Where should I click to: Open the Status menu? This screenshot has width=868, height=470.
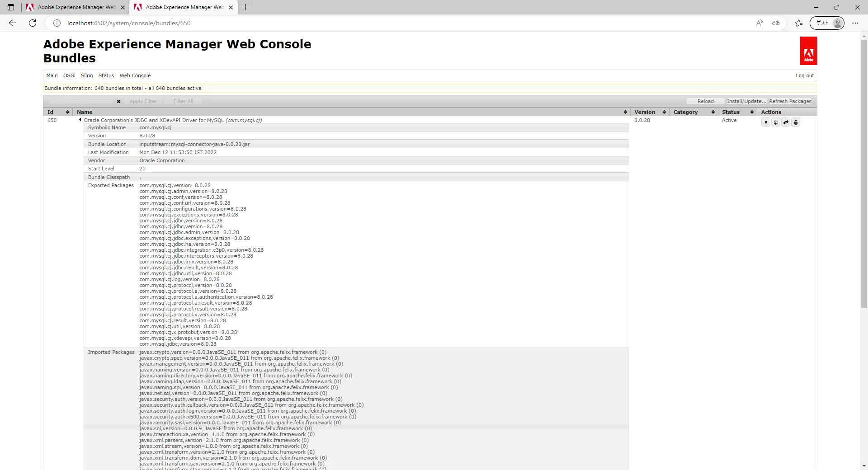tap(106, 75)
